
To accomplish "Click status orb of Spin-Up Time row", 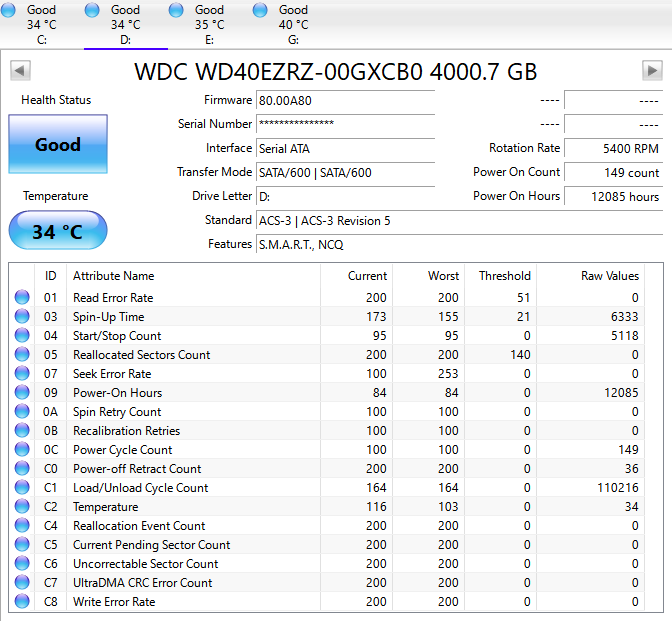I will tap(22, 316).
